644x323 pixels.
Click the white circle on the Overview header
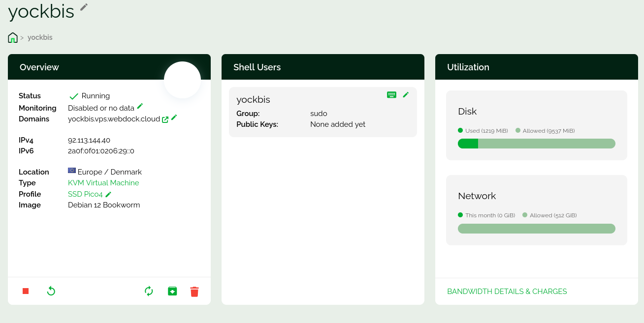coord(182,80)
